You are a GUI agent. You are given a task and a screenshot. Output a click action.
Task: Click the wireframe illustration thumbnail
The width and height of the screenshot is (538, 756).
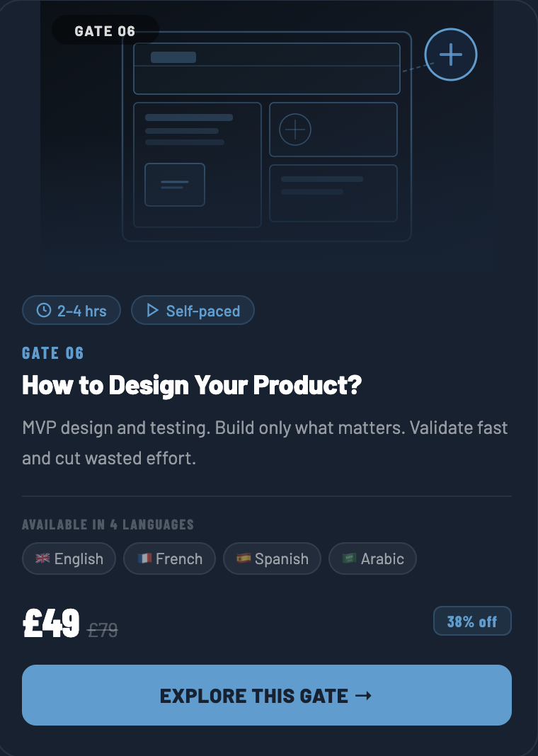[267, 137]
